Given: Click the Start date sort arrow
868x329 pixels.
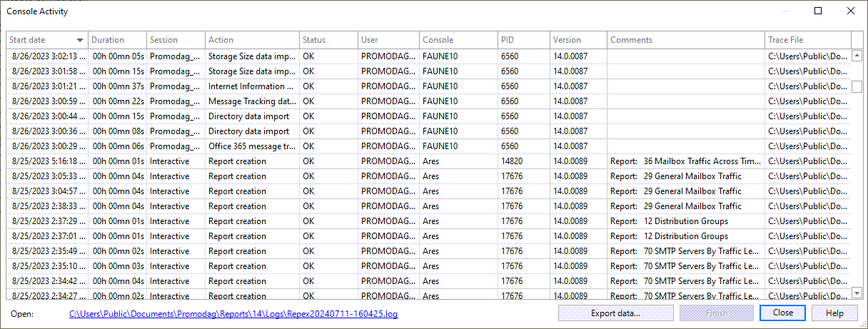Looking at the screenshot, I should pyautogui.click(x=80, y=41).
